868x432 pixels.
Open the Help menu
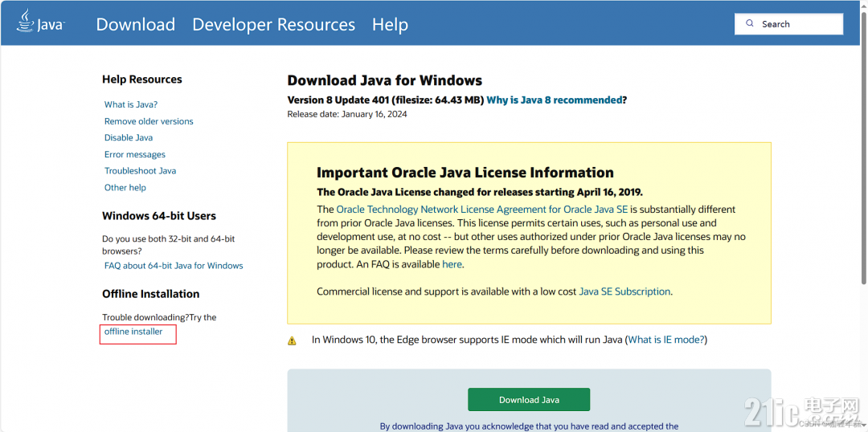[390, 24]
